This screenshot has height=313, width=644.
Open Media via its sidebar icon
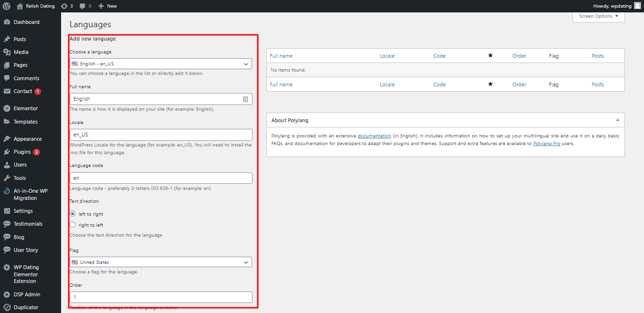[7, 52]
